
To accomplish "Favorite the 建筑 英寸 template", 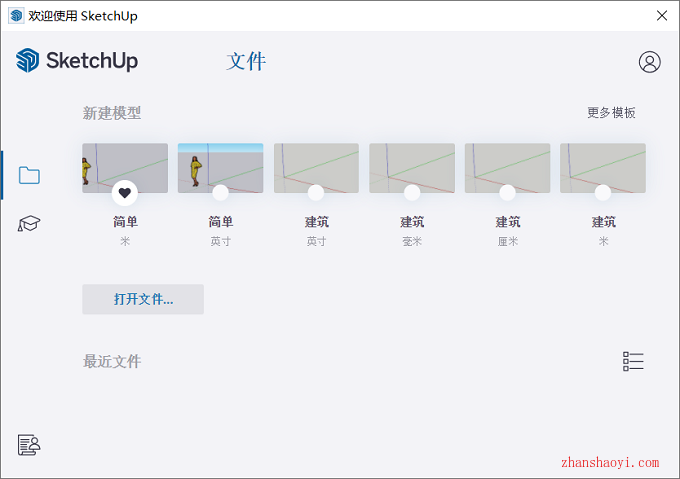I will tap(316, 193).
